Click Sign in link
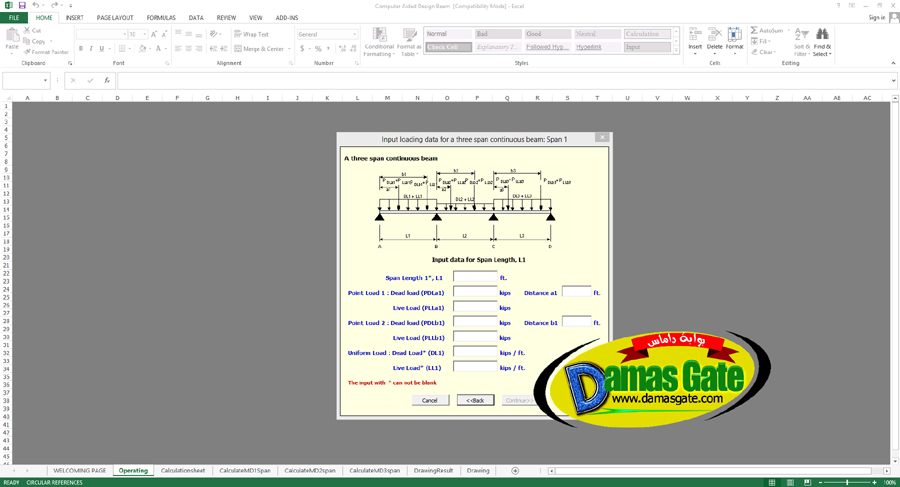900x487 pixels. coord(876,18)
